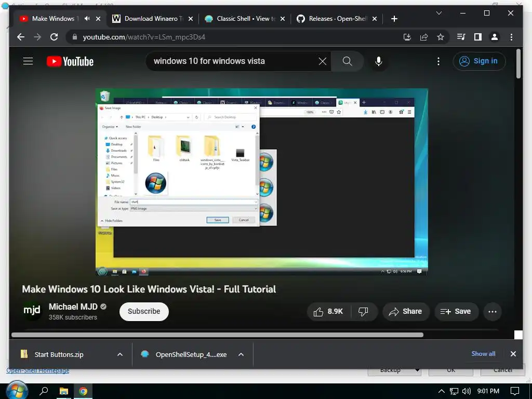Close the Download Winaero tab
532x399 pixels.
191,19
